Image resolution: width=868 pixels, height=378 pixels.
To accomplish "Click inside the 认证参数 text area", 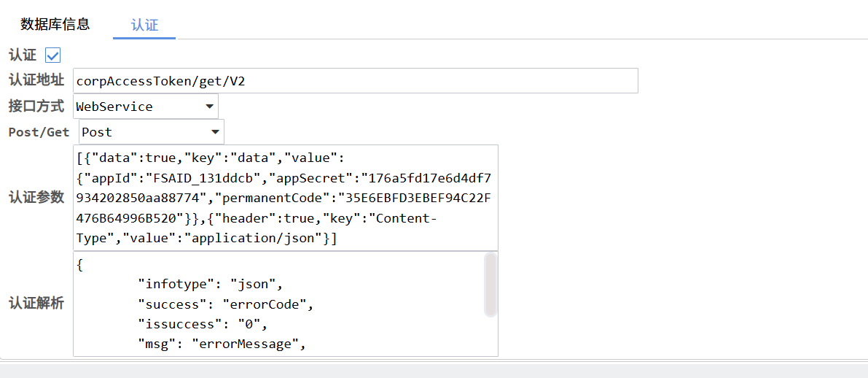I will 285,198.
